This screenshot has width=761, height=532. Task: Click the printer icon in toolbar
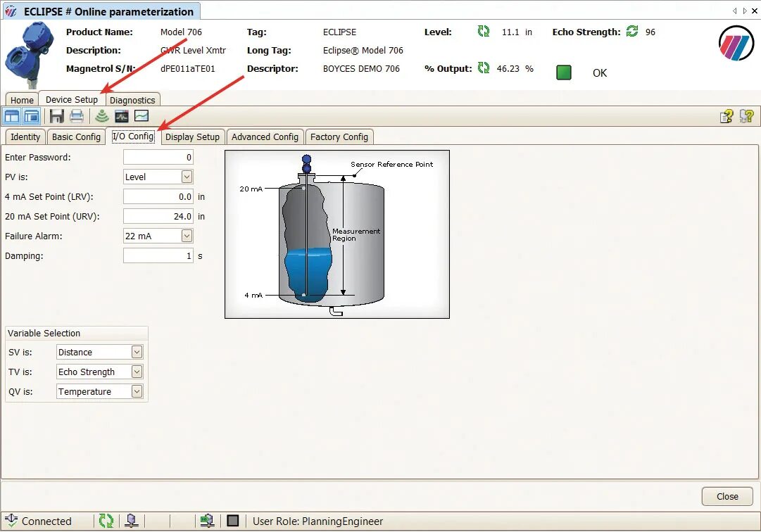77,116
